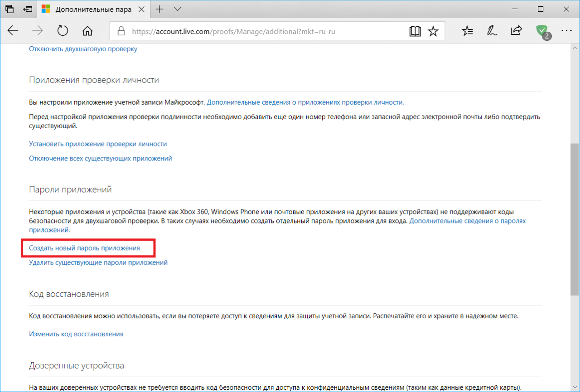
Task: Click the Пароли приложений heading
Action: pyautogui.click(x=70, y=189)
